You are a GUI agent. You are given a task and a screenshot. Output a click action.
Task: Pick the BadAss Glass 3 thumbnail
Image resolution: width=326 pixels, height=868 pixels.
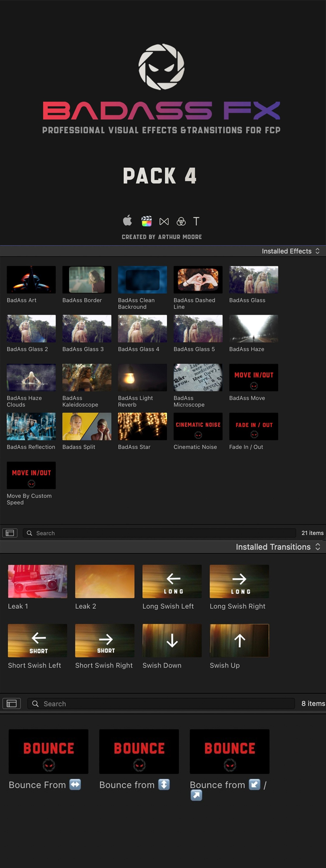(87, 329)
